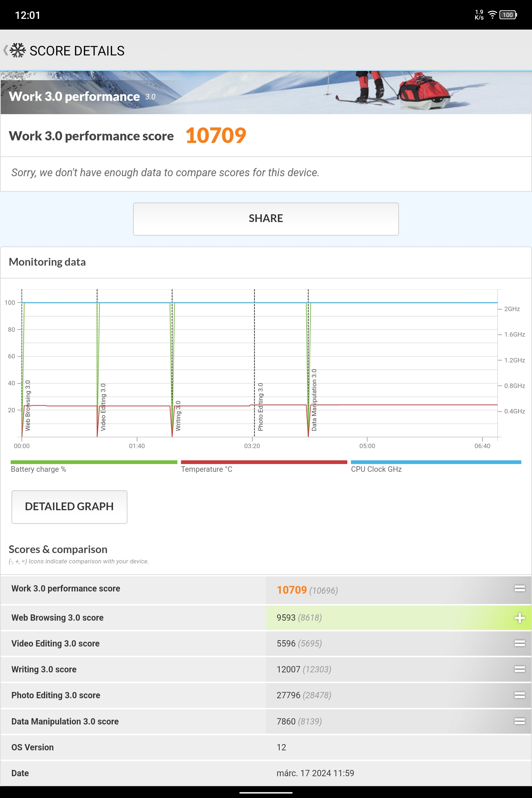Screen dimensions: 532x798
Task: Click the SHARE button
Action: pyautogui.click(x=266, y=219)
